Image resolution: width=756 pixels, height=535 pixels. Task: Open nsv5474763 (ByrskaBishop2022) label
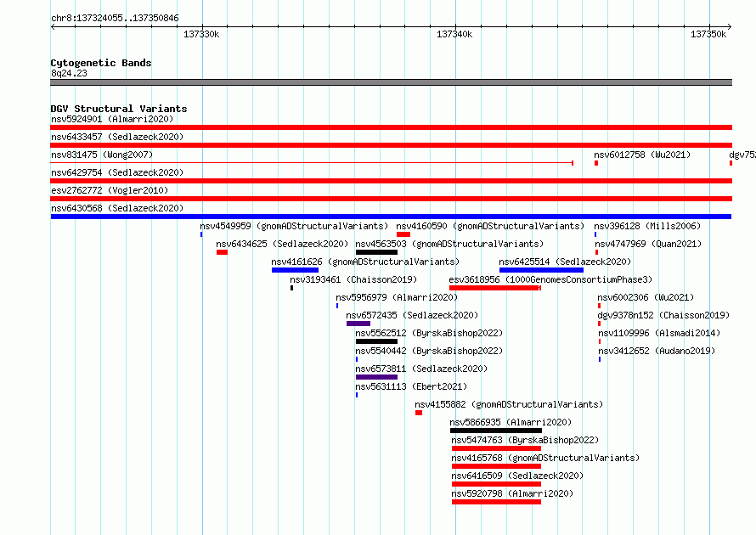525,440
